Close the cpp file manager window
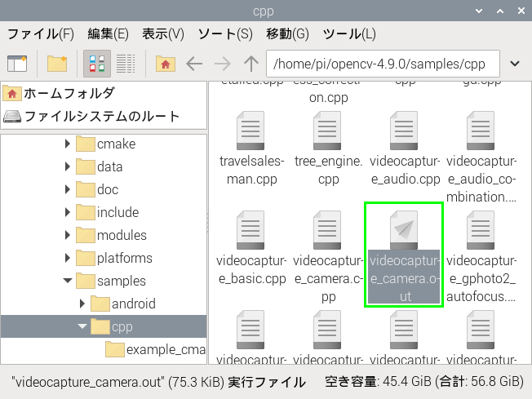This screenshot has width=532, height=399. pos(521,11)
